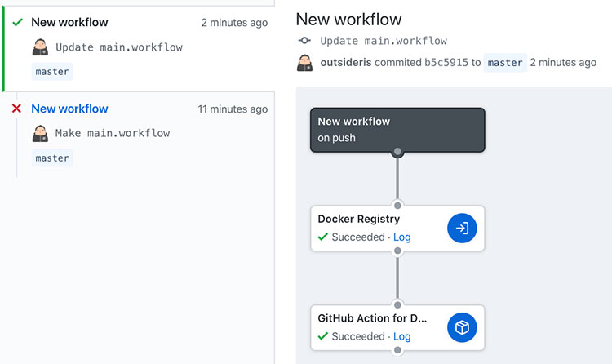Select the GitHub Action for D... action card
Viewport: 612px width, 364px height.
tap(397, 327)
